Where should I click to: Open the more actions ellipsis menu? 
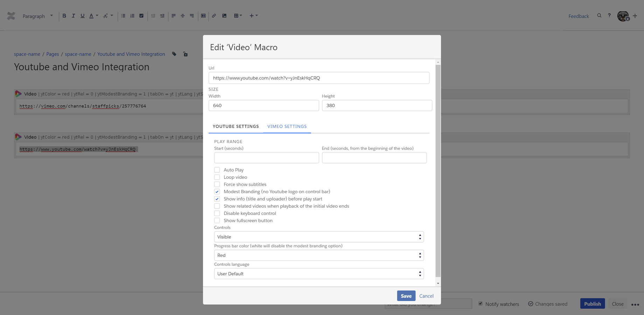[635, 304]
